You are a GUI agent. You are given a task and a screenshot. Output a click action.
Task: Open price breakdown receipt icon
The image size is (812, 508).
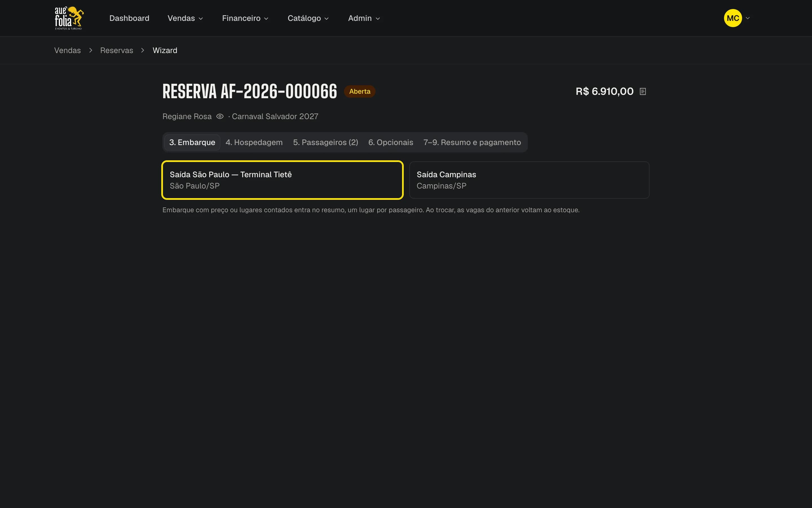(x=643, y=91)
